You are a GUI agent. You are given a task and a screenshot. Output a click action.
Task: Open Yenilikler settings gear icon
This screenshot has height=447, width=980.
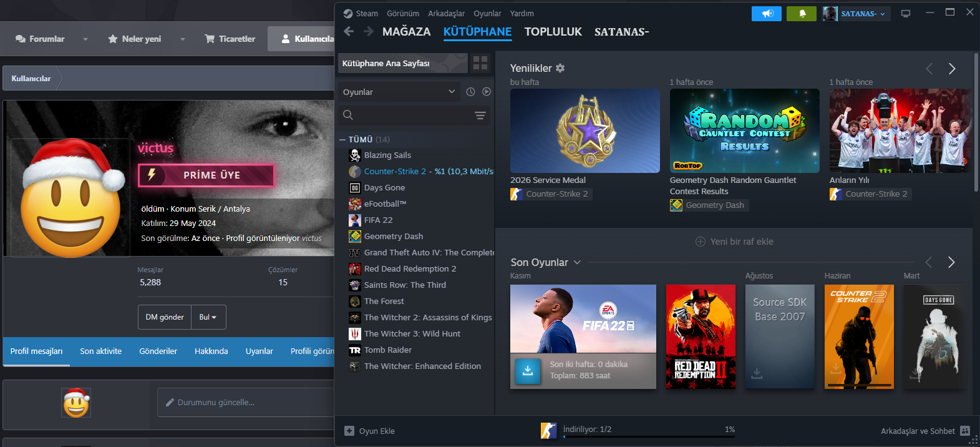pos(560,68)
